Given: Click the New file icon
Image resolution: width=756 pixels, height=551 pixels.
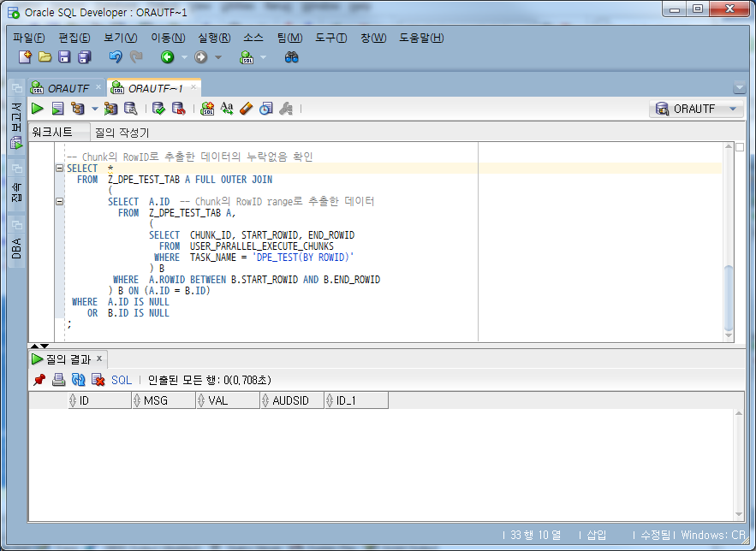Looking at the screenshot, I should pos(25,57).
